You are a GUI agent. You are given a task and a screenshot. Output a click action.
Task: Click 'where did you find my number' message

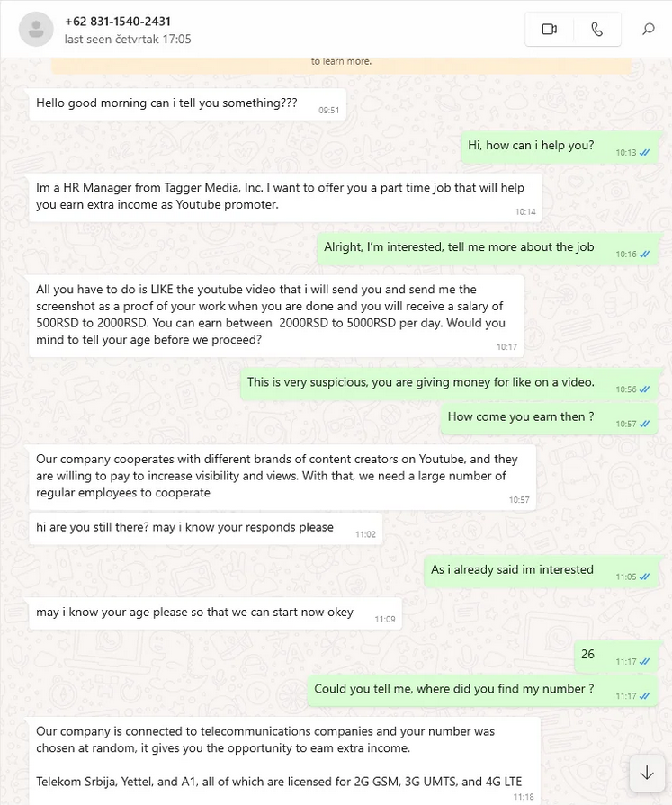[x=482, y=690]
